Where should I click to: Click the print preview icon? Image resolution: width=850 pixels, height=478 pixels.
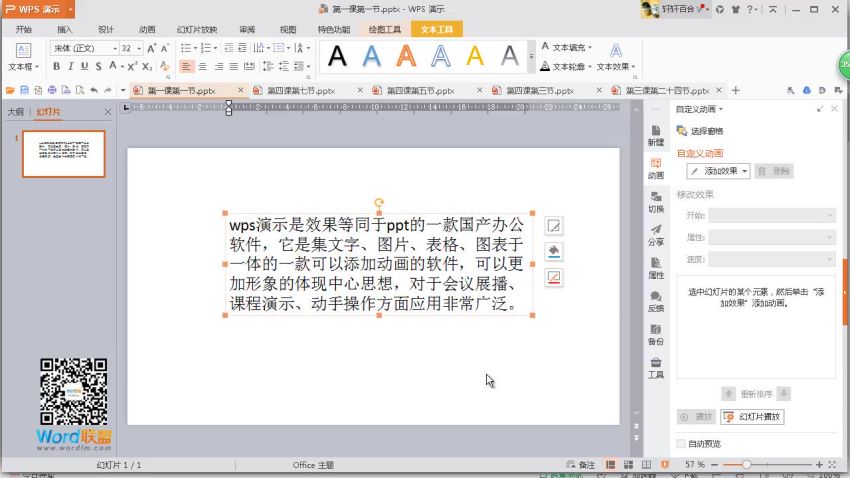tap(80, 90)
